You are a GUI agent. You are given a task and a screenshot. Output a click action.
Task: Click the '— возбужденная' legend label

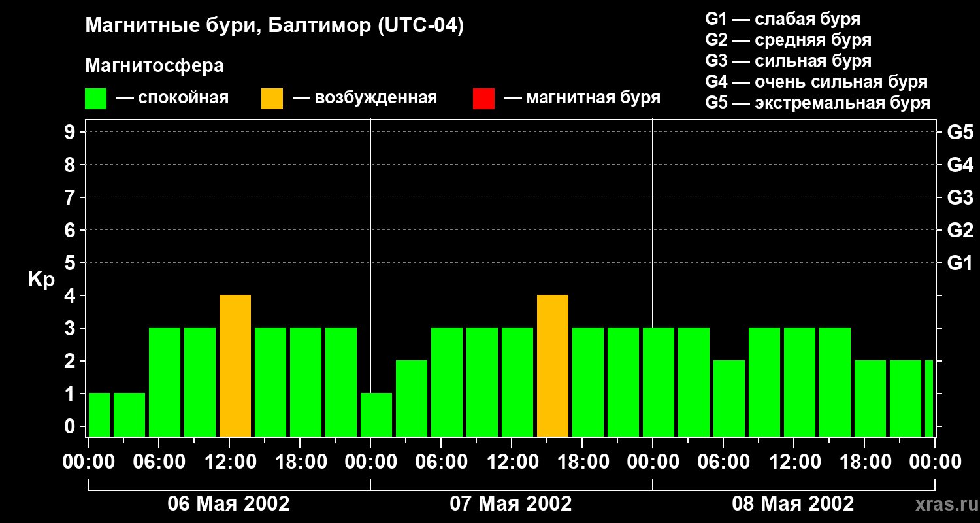(x=365, y=98)
